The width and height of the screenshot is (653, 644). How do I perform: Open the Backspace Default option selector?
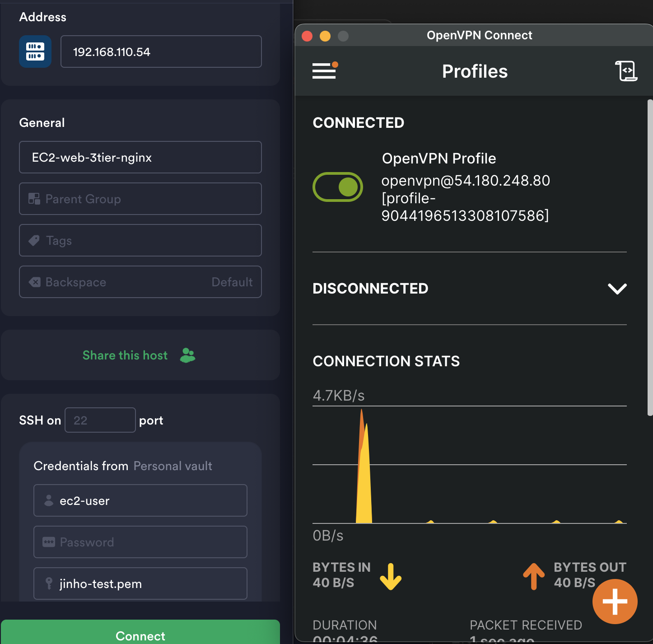point(232,282)
